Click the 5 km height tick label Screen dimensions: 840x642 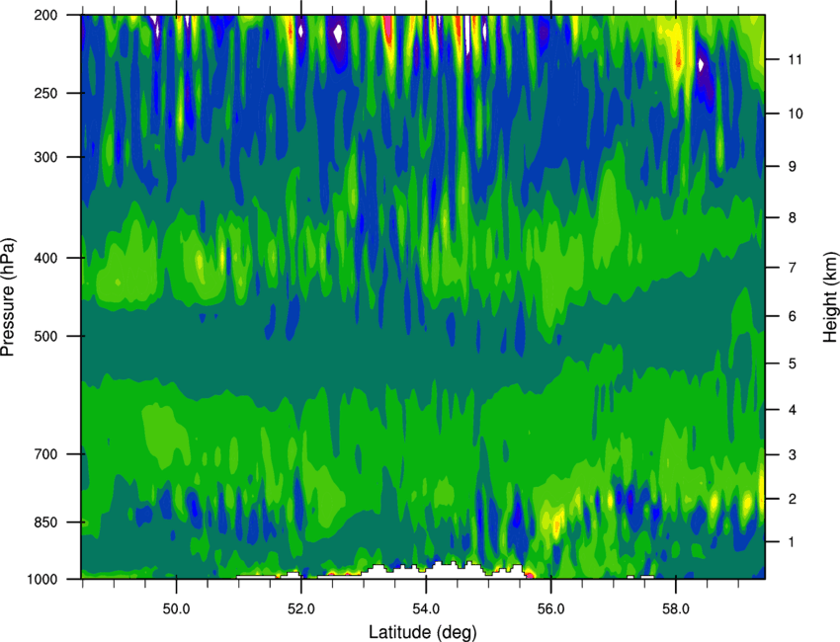point(792,364)
